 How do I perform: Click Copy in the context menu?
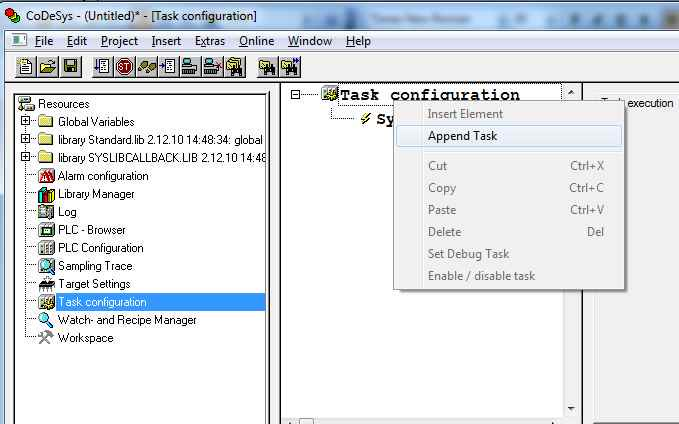pos(509,188)
